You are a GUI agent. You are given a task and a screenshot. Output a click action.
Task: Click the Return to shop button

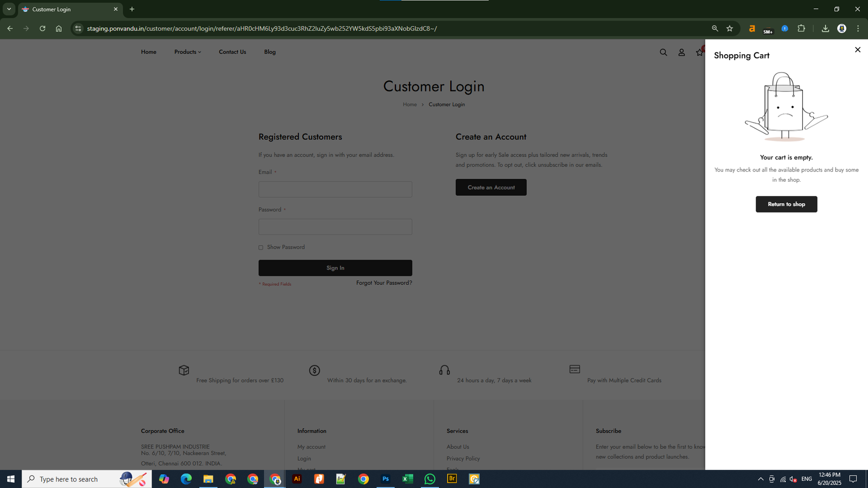(786, 204)
